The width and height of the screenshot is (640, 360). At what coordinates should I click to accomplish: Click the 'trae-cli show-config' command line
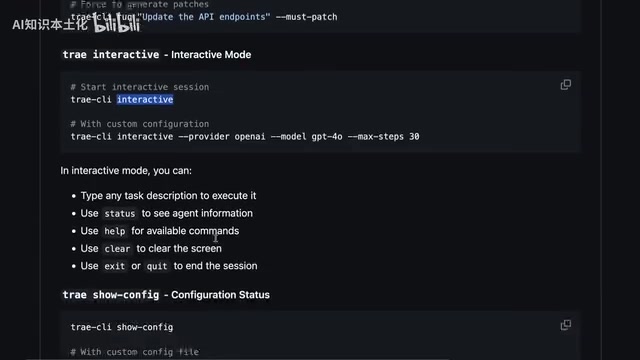point(122,327)
